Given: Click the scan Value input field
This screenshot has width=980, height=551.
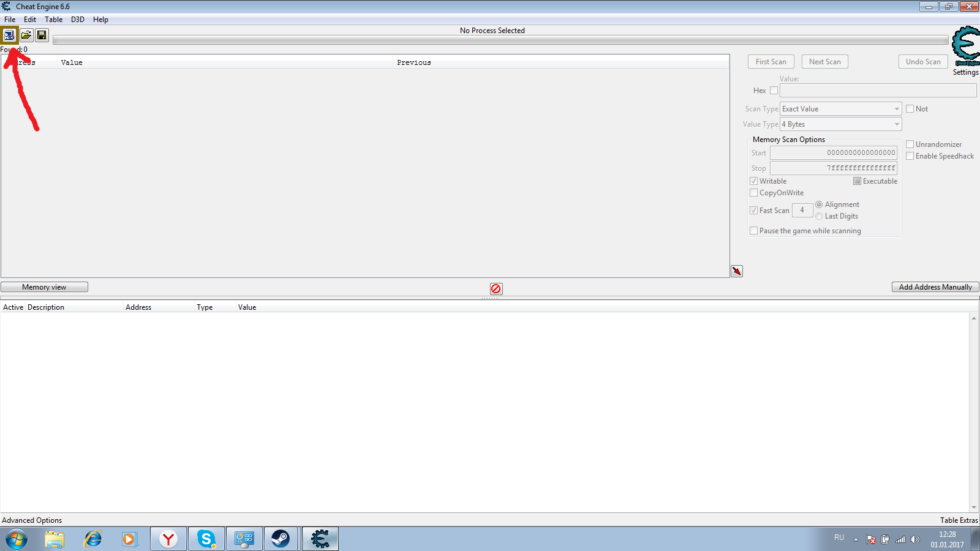Looking at the screenshot, I should (878, 91).
